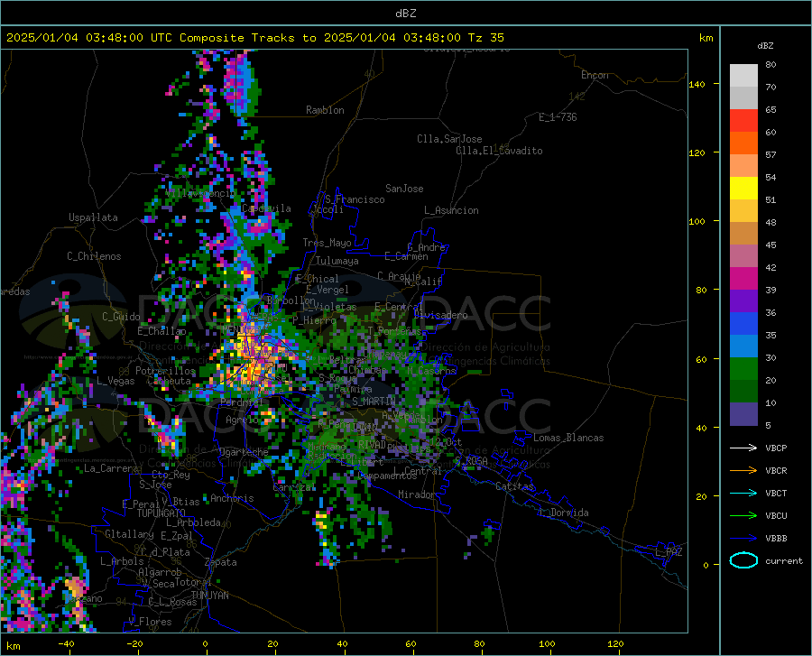Click the 'L_Dormida' place label
The width and height of the screenshot is (812, 656).
[563, 513]
